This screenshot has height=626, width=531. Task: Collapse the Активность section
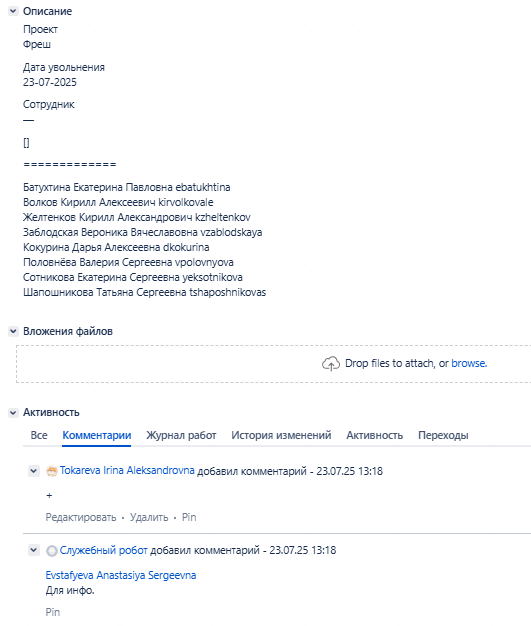coord(13,412)
